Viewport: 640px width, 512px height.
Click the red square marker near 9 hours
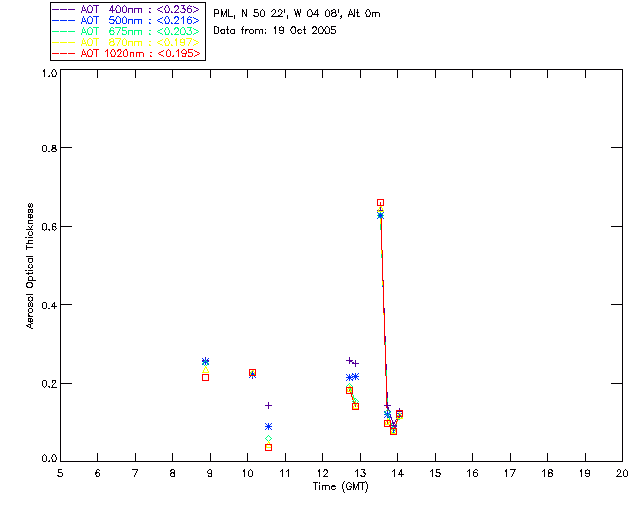205,378
